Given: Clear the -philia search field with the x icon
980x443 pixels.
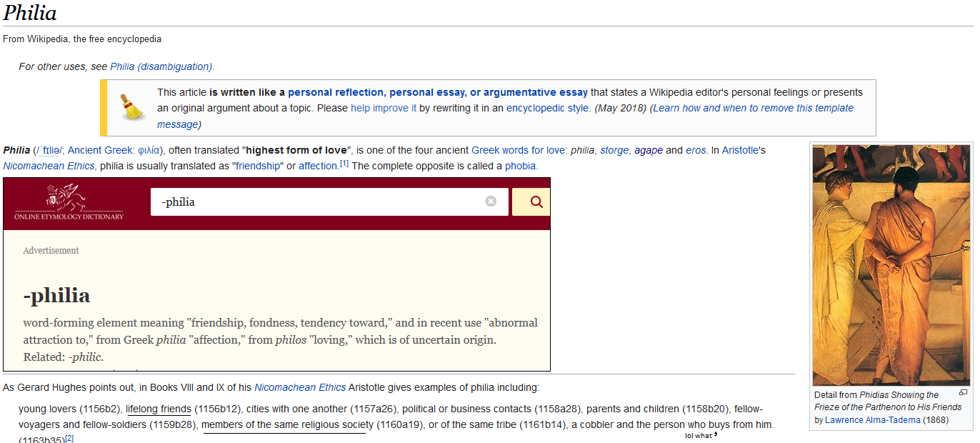Looking at the screenshot, I should [x=491, y=201].
